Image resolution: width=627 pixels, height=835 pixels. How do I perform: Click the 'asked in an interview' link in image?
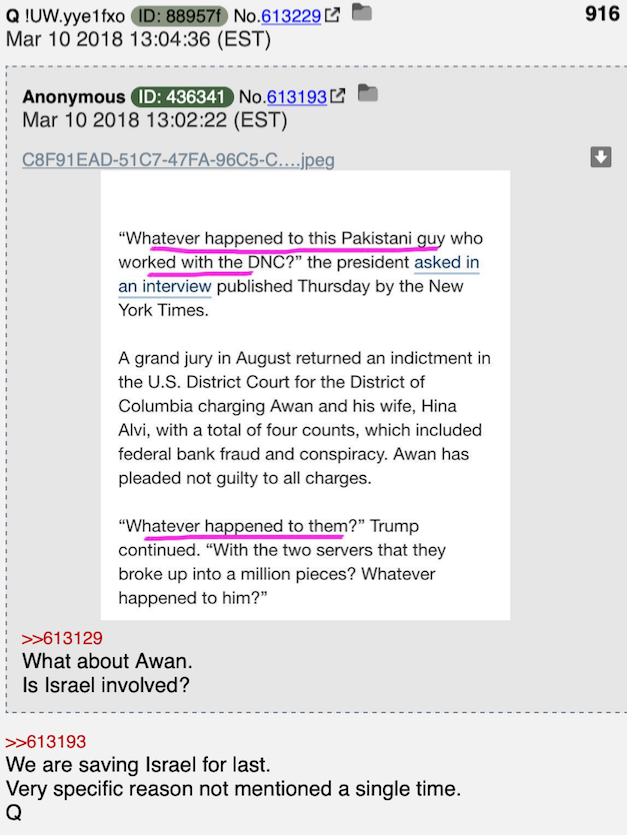coord(299,274)
